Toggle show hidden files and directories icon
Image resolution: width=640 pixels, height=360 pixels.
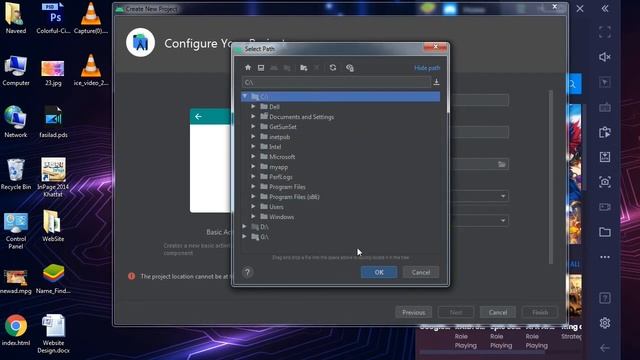click(x=350, y=68)
